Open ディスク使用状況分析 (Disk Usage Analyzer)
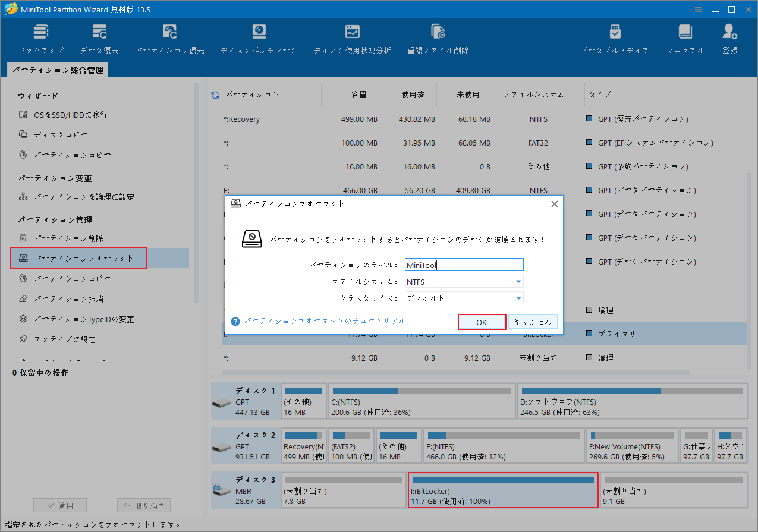 (x=353, y=37)
